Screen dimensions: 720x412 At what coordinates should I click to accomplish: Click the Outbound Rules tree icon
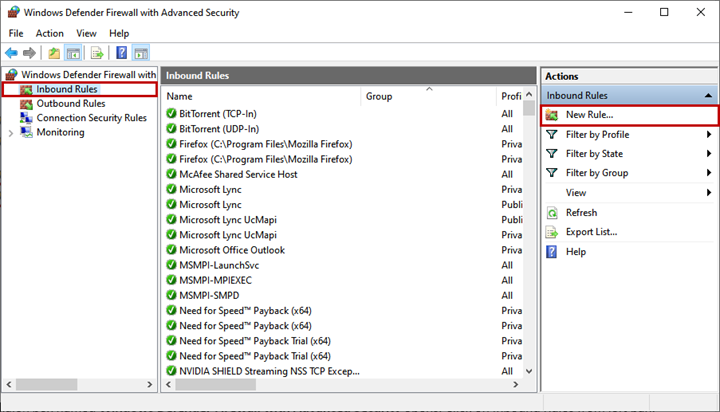click(26, 104)
